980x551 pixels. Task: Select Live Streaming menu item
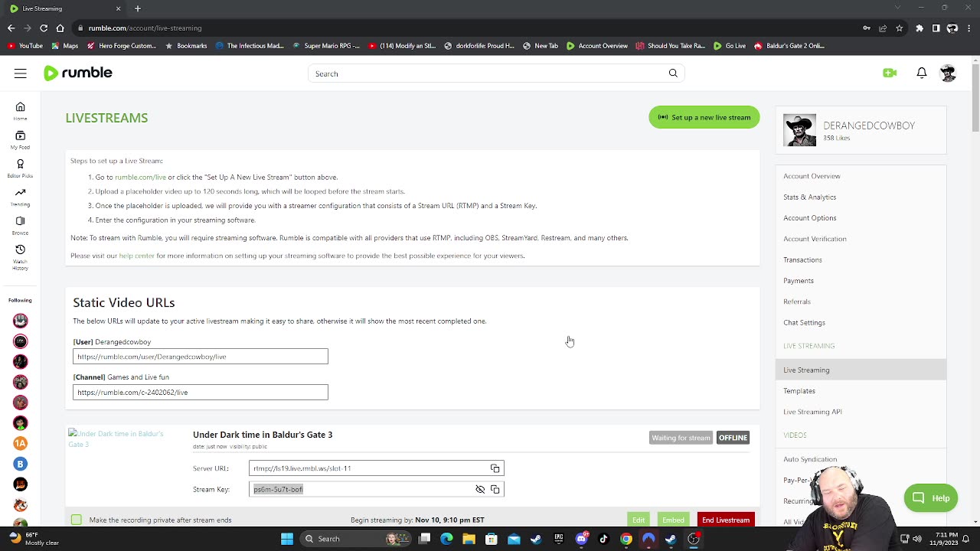click(x=861, y=370)
